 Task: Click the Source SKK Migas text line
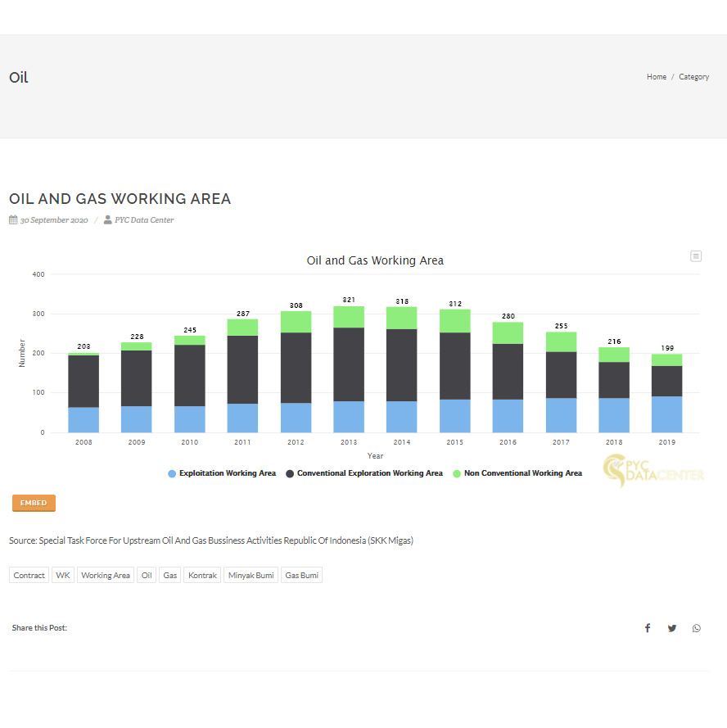[211, 540]
